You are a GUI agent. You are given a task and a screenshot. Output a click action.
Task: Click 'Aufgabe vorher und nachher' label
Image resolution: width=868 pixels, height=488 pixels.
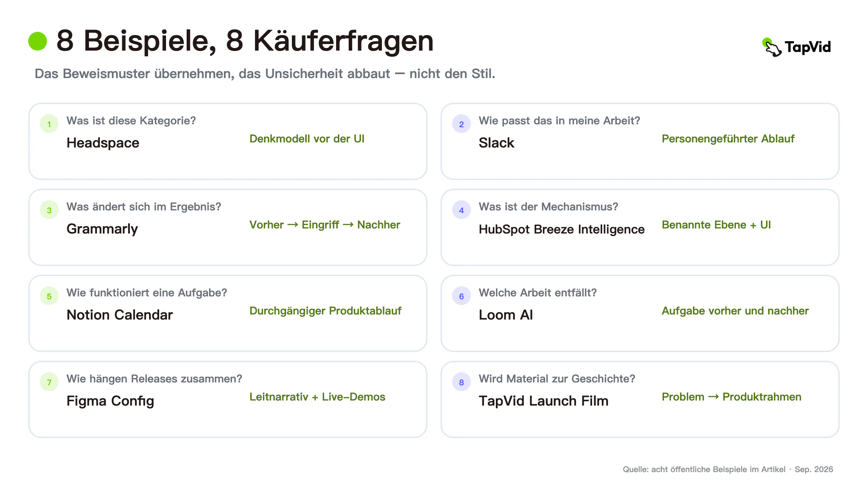pos(735,311)
